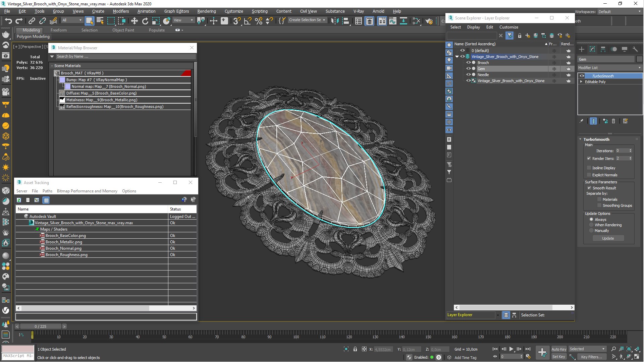Open the Render Setup icon
Image resolution: width=644 pixels, height=362 pixels.
429,21
